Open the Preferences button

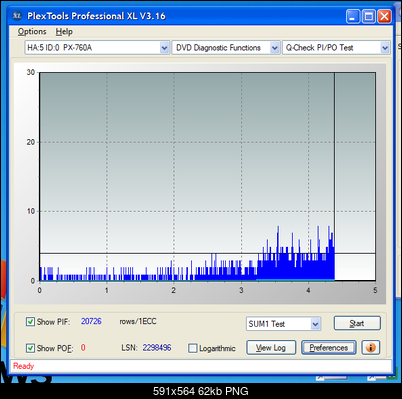[x=329, y=348]
